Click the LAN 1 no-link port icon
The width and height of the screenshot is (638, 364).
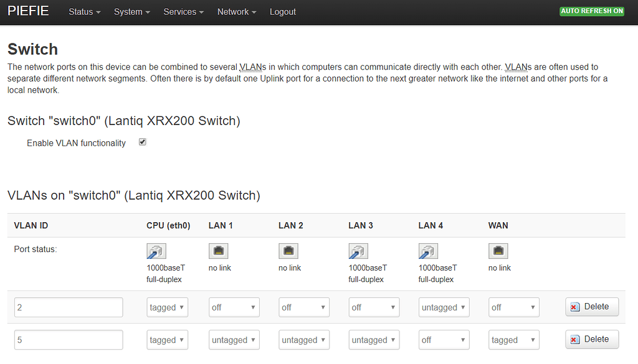[219, 250]
